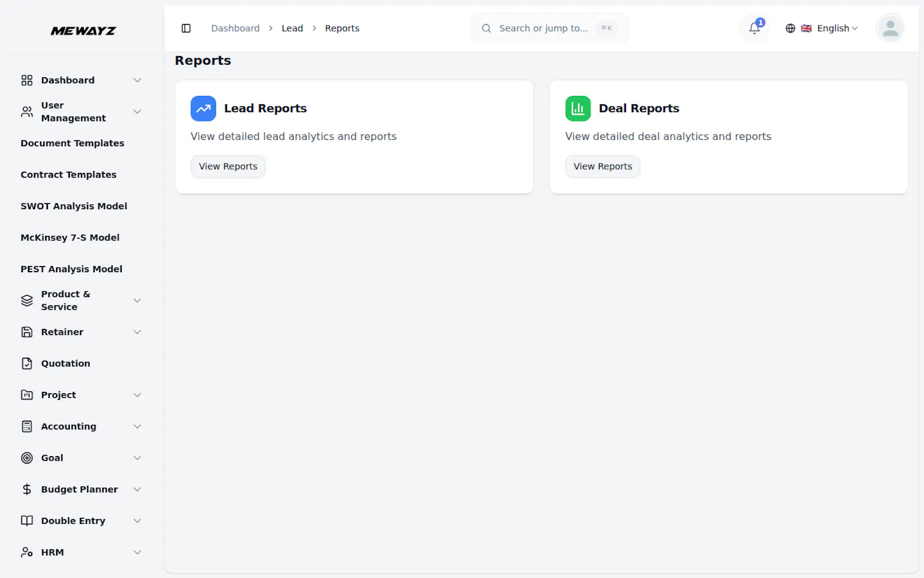This screenshot has height=578, width=924.
Task: Click the Budget Planner dollar icon
Action: click(27, 490)
